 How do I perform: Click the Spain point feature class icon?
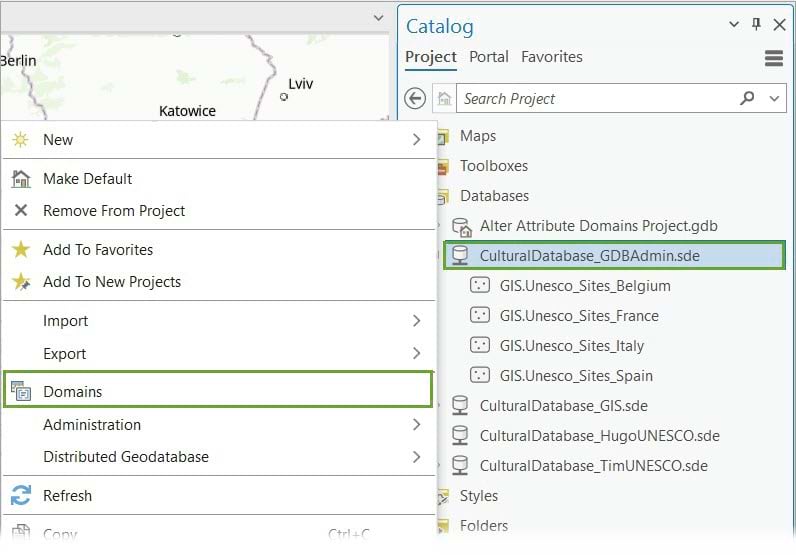(x=480, y=375)
